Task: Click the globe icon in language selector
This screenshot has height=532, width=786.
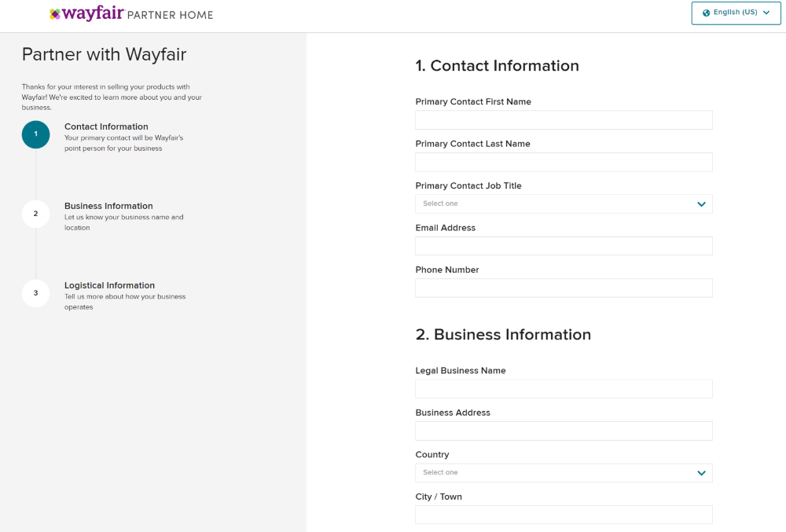Action: pos(706,13)
